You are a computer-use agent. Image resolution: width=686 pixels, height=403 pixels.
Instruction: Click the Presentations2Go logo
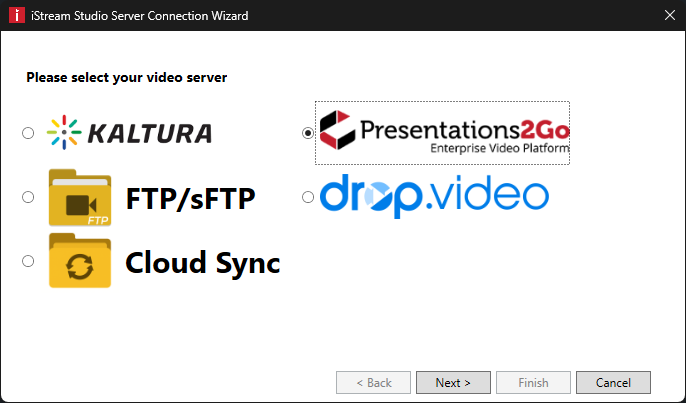pos(444,132)
